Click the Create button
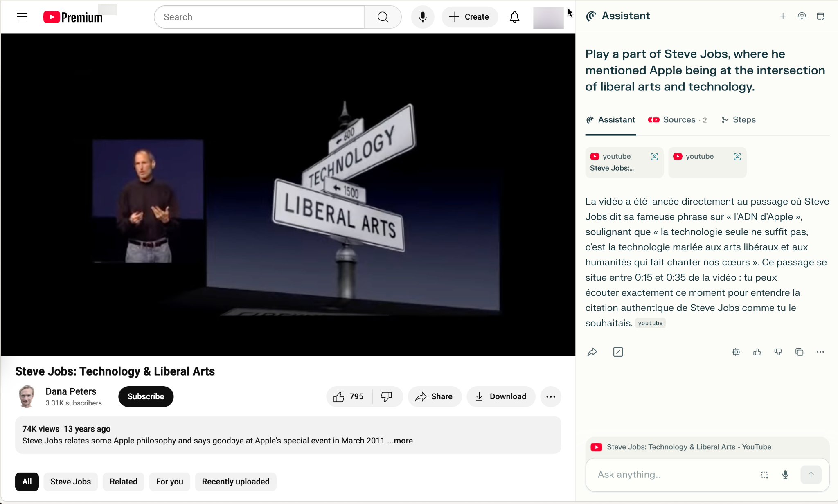The height and width of the screenshot is (504, 838). click(470, 17)
